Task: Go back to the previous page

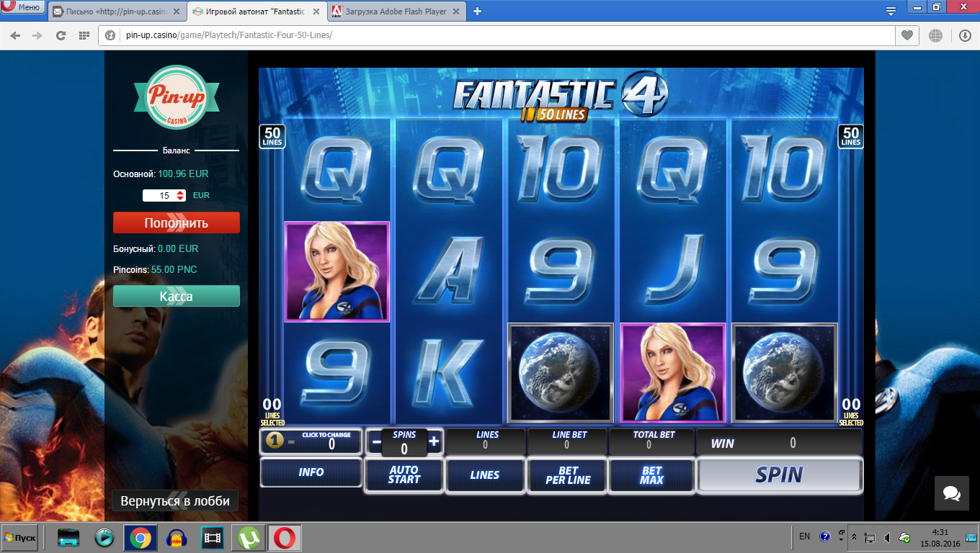Action: (16, 35)
